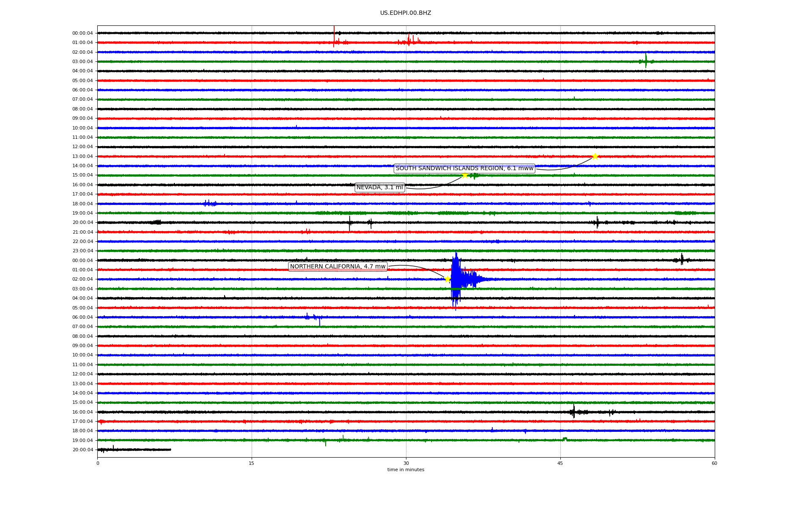
Task: Select the Nevada 3.1 ml annotation box
Action: [x=380, y=188]
